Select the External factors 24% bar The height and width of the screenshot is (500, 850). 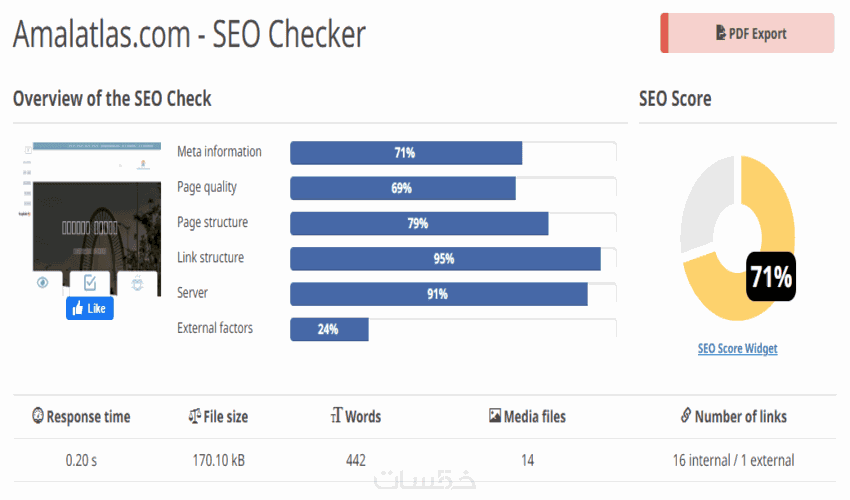click(329, 329)
